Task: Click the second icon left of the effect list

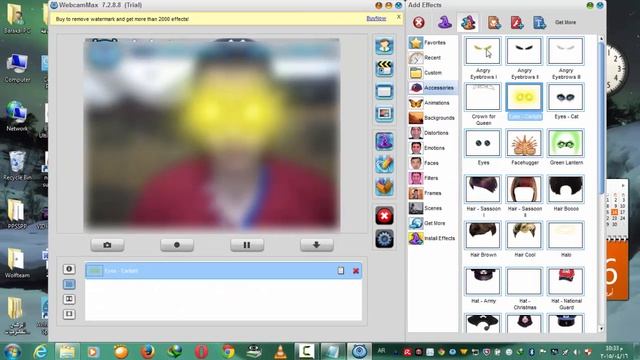Action: (x=69, y=284)
